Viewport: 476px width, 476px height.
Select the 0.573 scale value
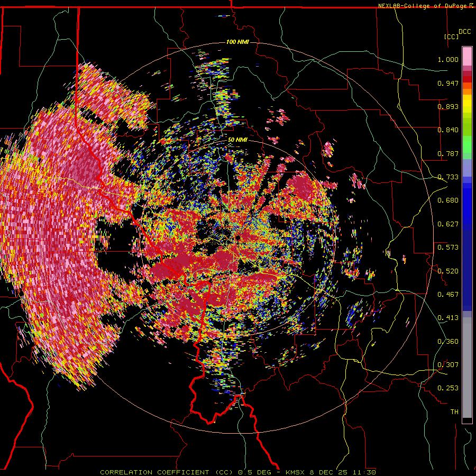[x=448, y=248]
